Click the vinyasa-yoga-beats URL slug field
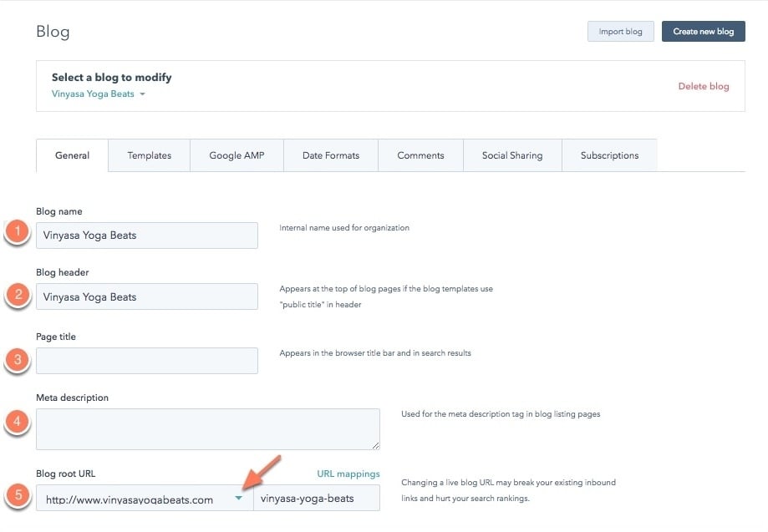This screenshot has height=532, width=768. coord(317,497)
